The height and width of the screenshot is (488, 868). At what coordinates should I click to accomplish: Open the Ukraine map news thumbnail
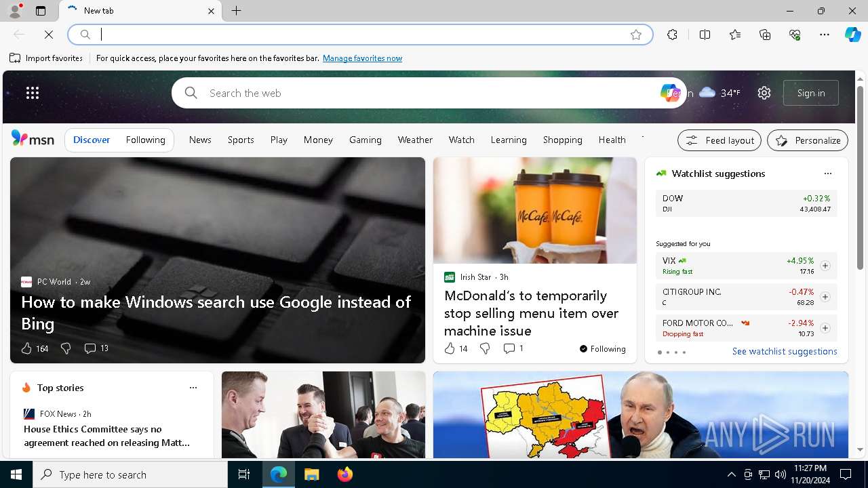coord(641,415)
